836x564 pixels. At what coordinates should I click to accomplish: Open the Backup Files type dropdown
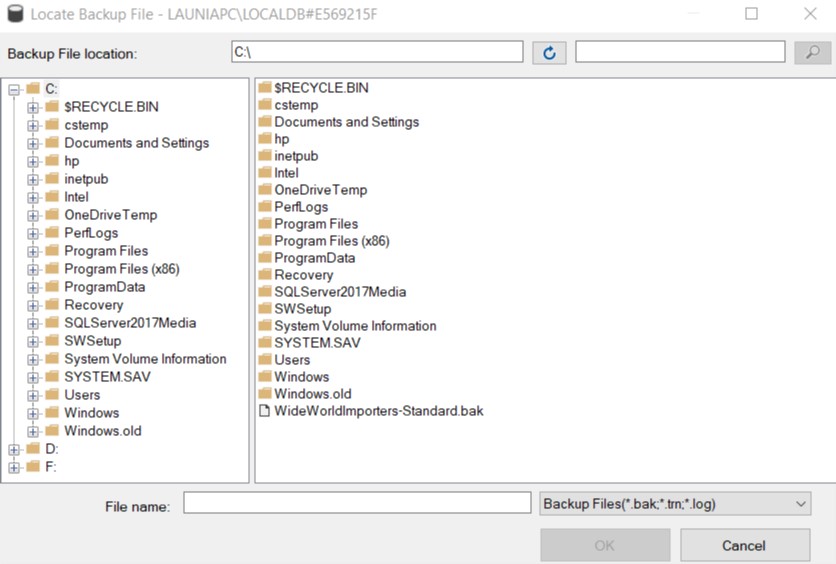[674, 504]
